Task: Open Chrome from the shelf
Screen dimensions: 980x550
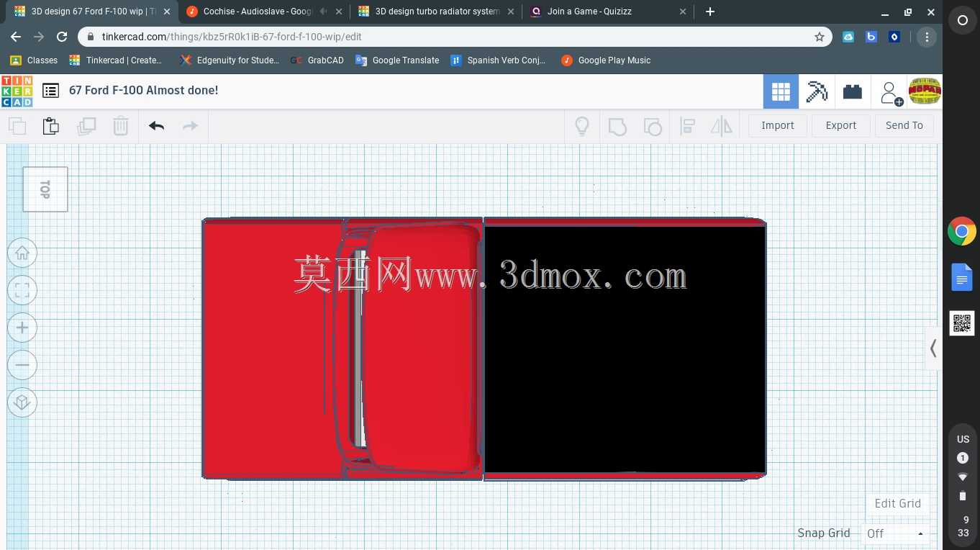Action: [x=962, y=231]
